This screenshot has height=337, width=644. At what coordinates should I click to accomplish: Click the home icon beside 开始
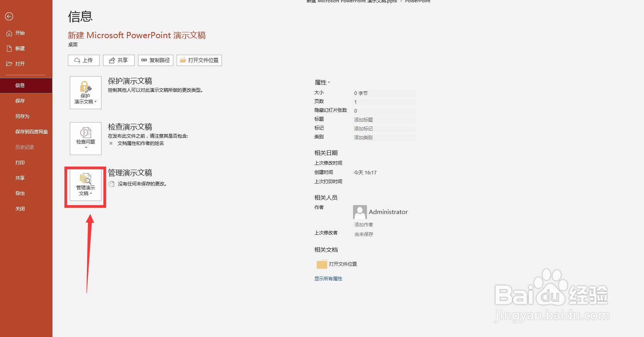9,33
